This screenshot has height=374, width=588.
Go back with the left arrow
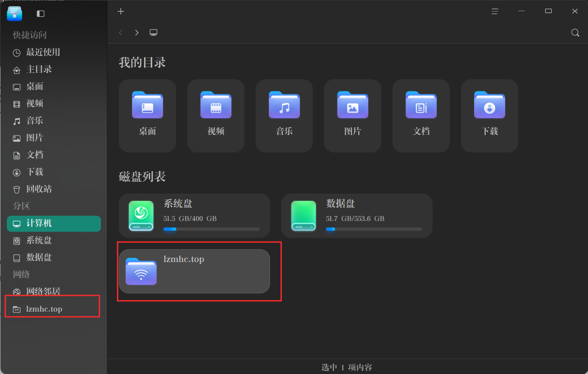(121, 32)
